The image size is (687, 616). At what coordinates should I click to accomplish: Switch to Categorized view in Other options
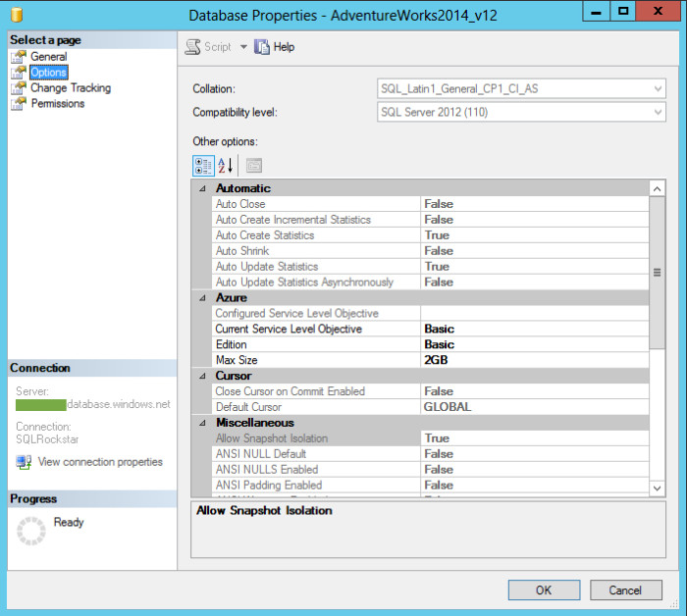203,166
